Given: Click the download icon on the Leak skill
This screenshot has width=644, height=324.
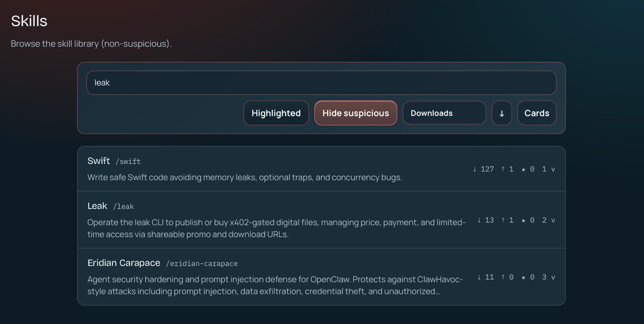Looking at the screenshot, I should pyautogui.click(x=479, y=220).
